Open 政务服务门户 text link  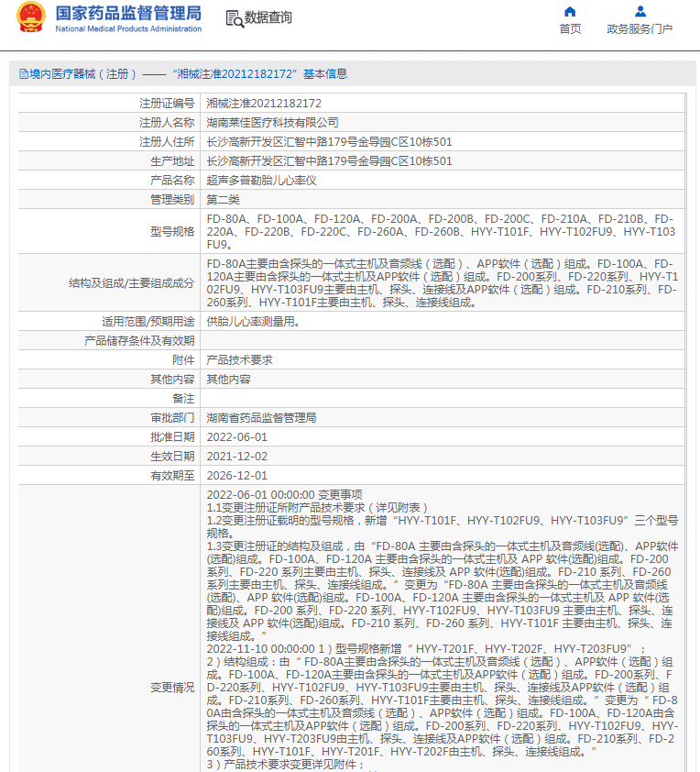coord(640,29)
